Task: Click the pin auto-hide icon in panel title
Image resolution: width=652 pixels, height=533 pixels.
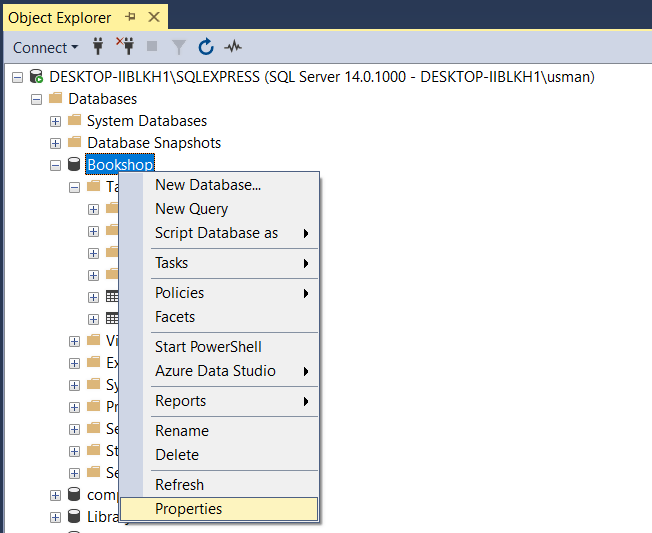Action: tap(130, 17)
